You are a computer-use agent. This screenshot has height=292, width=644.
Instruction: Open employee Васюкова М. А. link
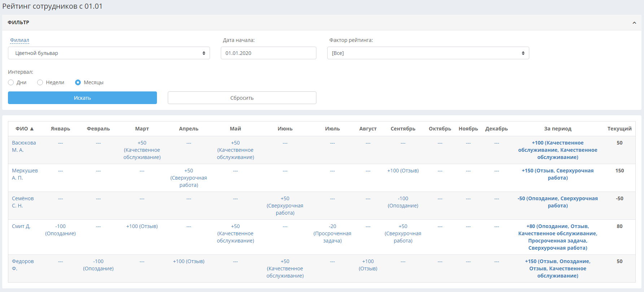point(24,146)
